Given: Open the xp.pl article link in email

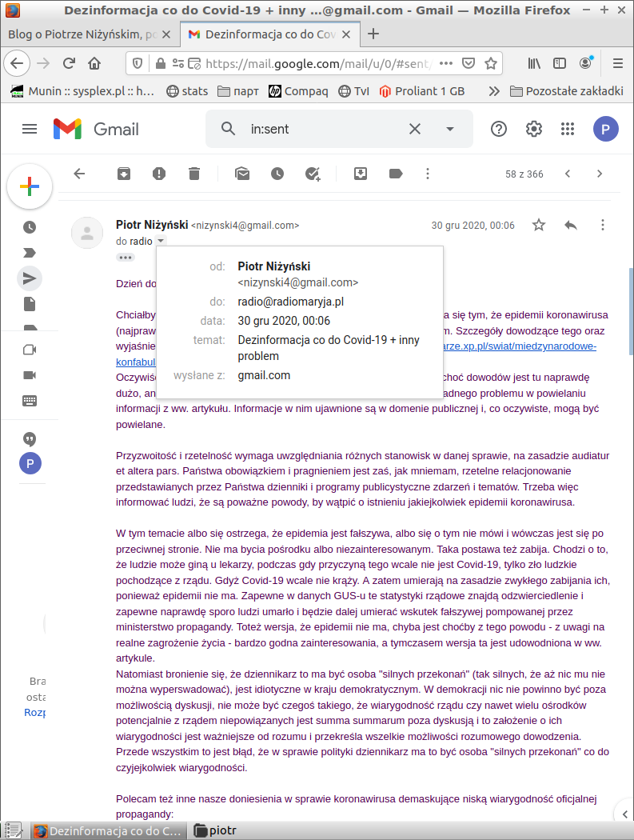Looking at the screenshot, I should pos(520,346).
